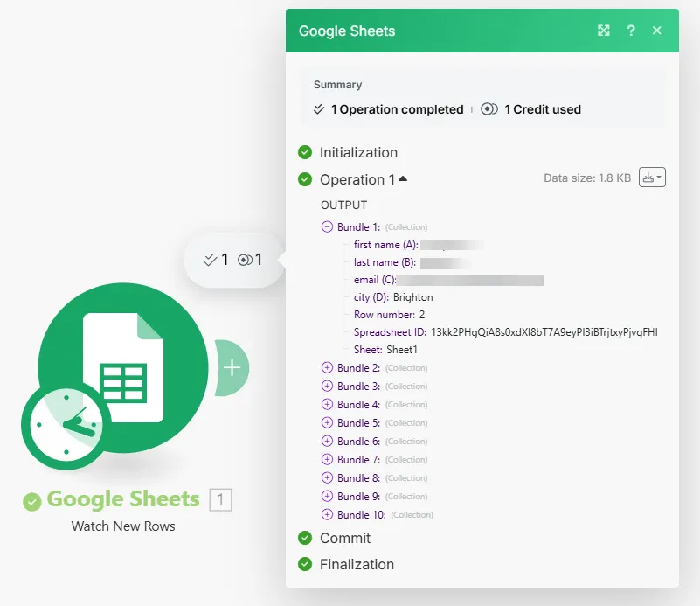
Task: Click the 'Data size: 1.8 KB' label
Action: [x=587, y=178]
